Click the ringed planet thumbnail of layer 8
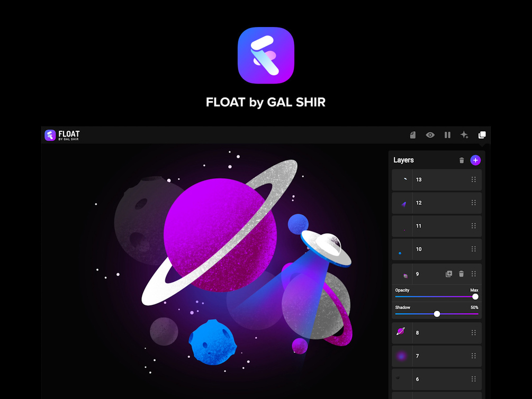 (401, 331)
